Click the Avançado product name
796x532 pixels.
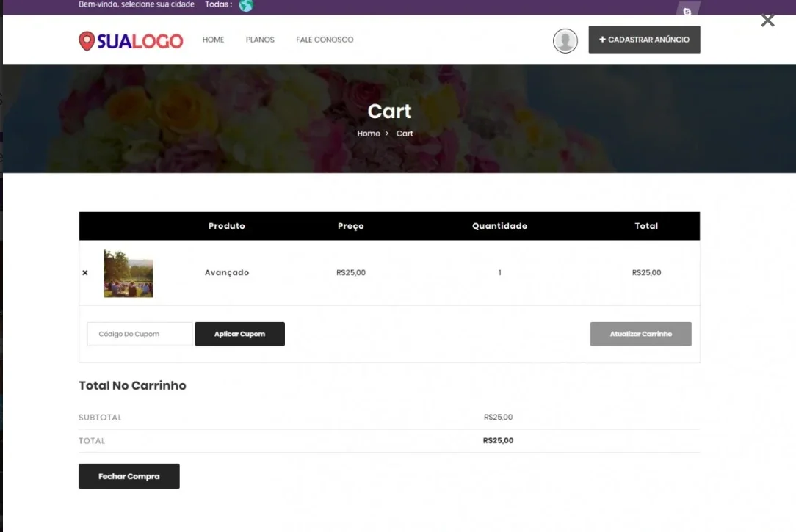(x=227, y=272)
